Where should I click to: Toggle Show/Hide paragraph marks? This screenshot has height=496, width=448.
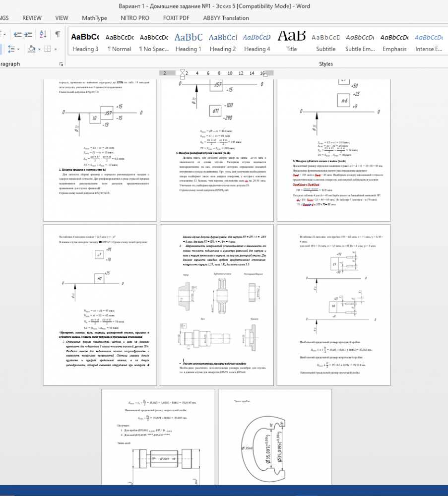click(x=57, y=34)
